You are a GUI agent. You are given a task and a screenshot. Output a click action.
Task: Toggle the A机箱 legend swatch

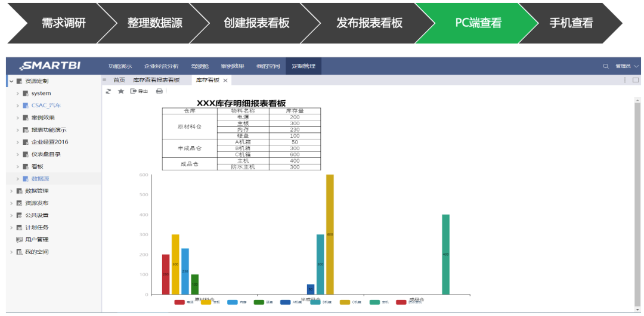(285, 302)
